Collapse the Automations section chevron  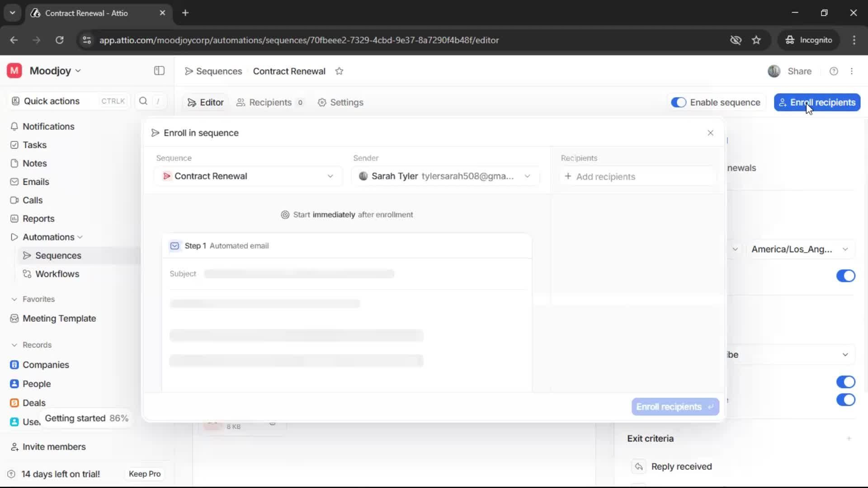pos(80,237)
